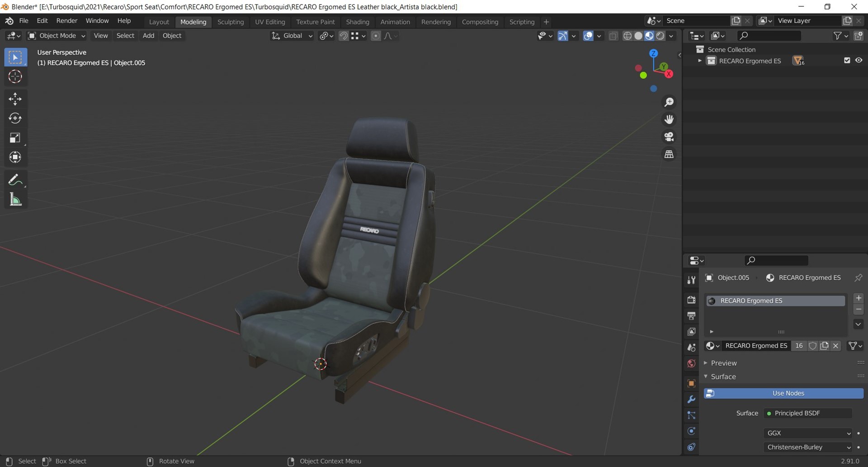Viewport: 868px width, 467px height.
Task: Select the Annotate tool
Action: click(x=15, y=180)
